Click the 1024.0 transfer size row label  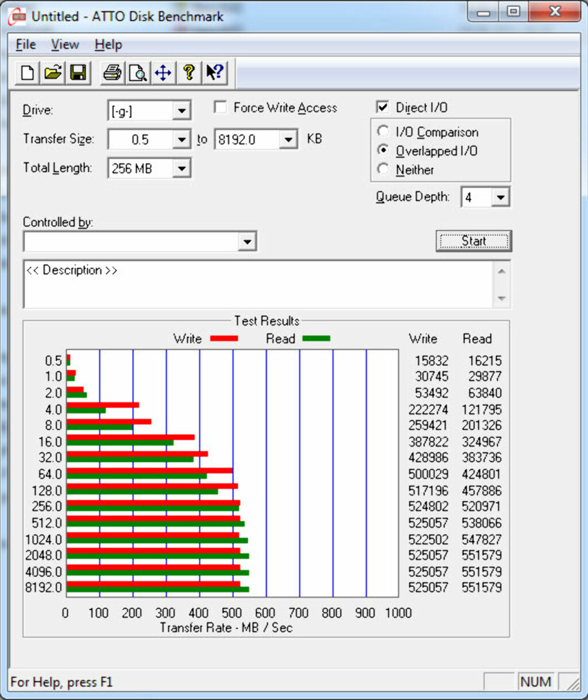43,540
